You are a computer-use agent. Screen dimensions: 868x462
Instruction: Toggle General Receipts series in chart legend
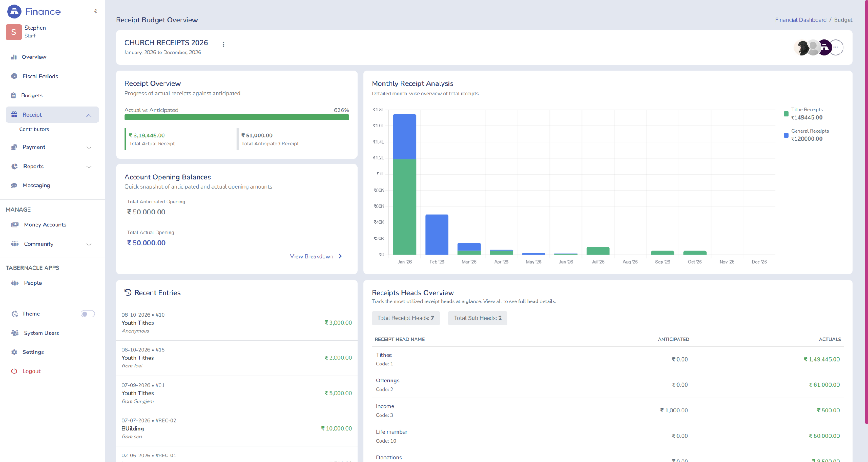[x=806, y=135]
